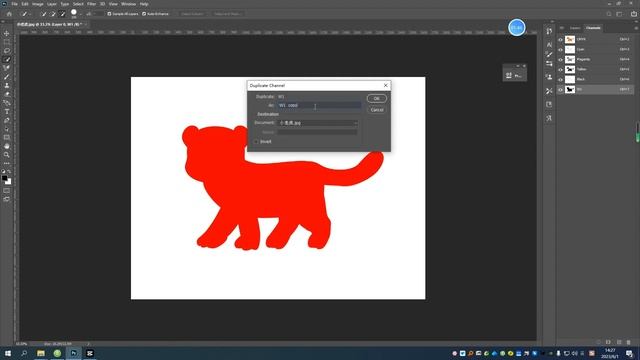Choose Add to Selection mode
This screenshot has width=640, height=360.
pos(53,14)
